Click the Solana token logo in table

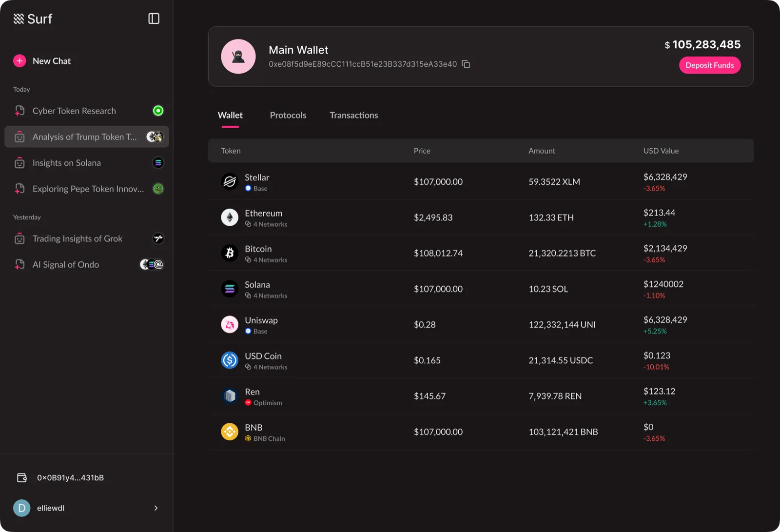[230, 289]
